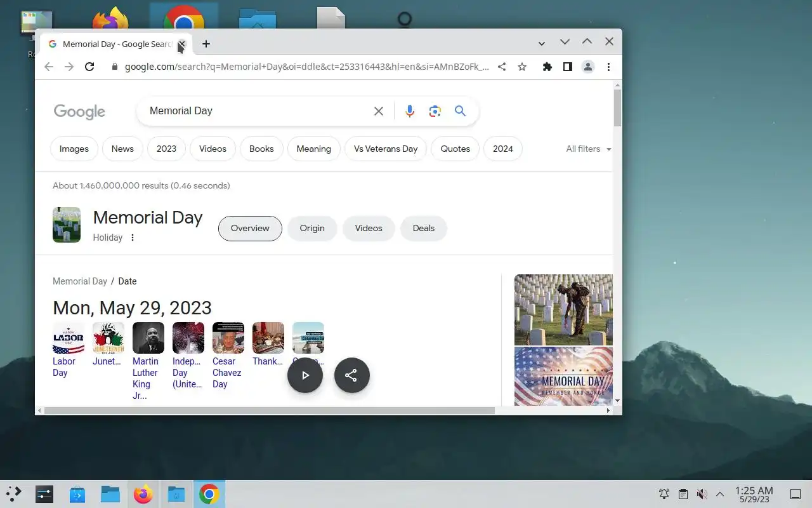View site info via the padlock icon
The width and height of the screenshot is (812, 508).
114,67
